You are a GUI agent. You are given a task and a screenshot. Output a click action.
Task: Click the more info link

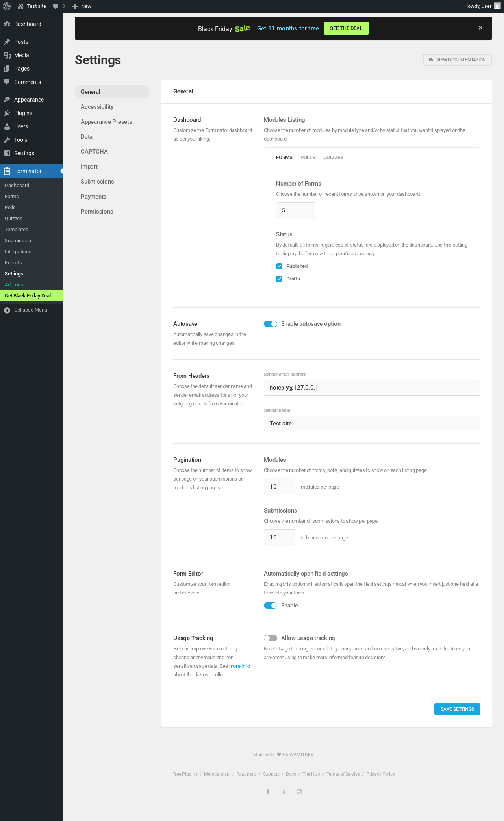click(x=239, y=666)
